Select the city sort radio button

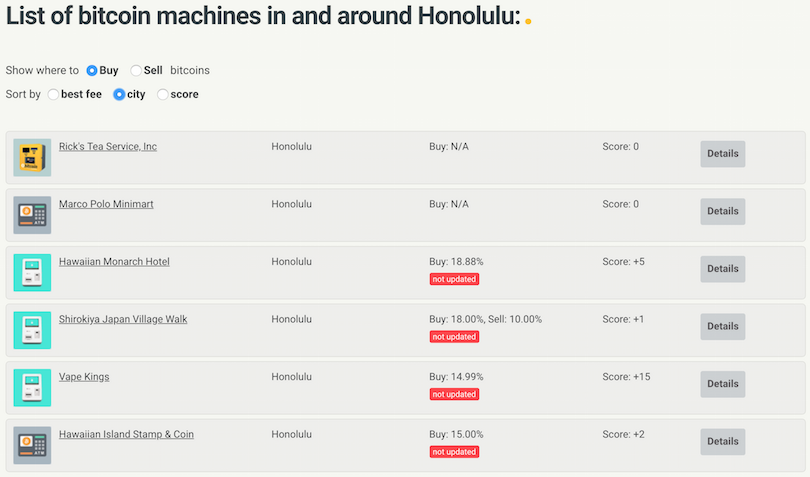119,95
